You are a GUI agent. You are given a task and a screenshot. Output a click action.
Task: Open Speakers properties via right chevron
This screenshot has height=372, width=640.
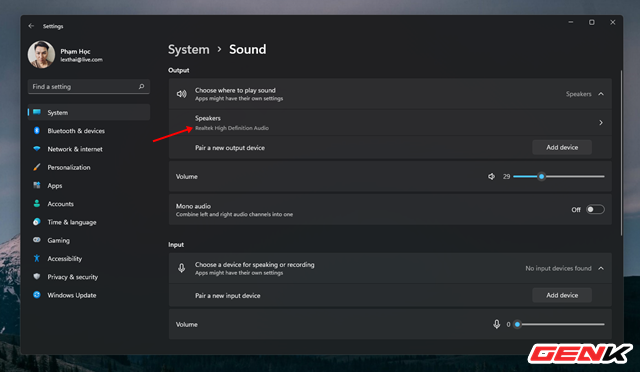point(601,123)
